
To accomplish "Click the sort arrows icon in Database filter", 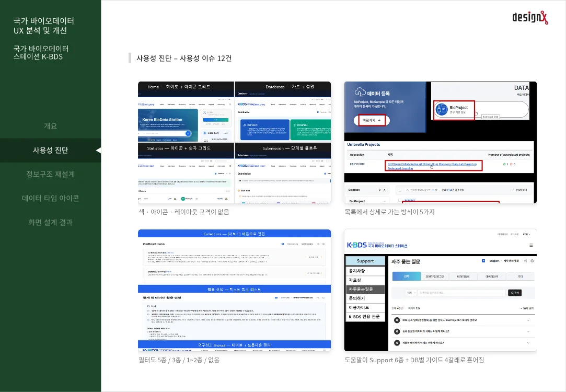I will tap(379, 190).
